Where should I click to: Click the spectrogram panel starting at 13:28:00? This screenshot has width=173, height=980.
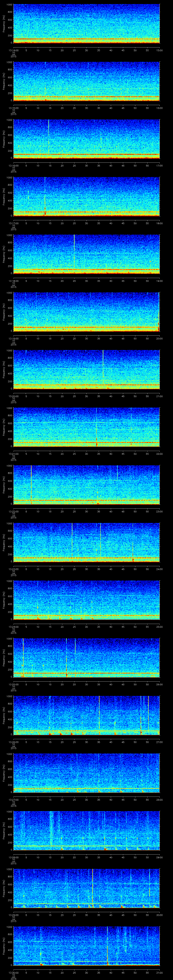coord(86,831)
